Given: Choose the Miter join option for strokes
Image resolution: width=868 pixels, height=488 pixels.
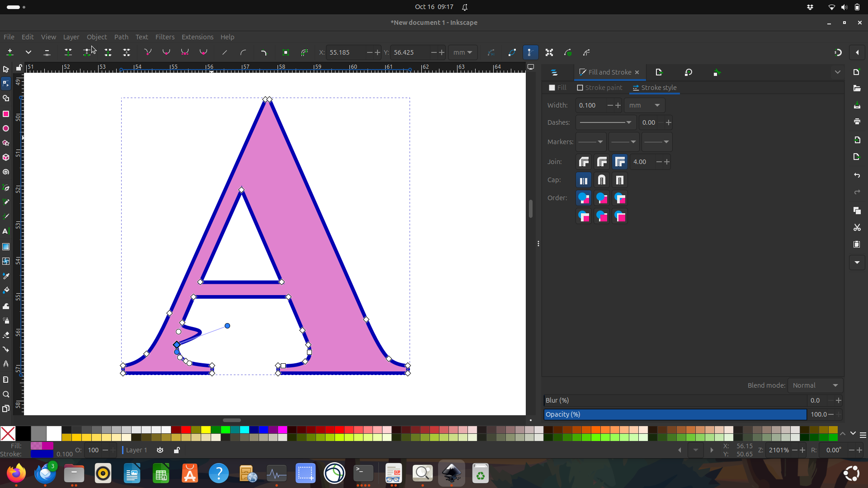Looking at the screenshot, I should [x=620, y=162].
